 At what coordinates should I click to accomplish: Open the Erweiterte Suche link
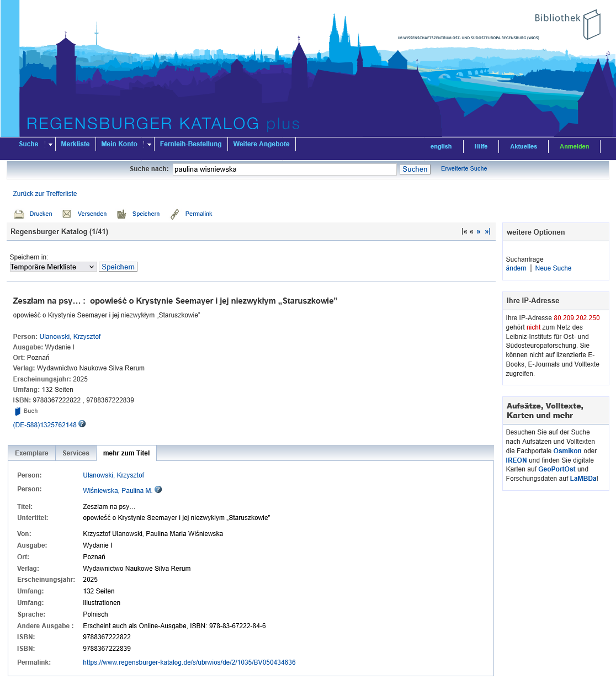tap(464, 169)
